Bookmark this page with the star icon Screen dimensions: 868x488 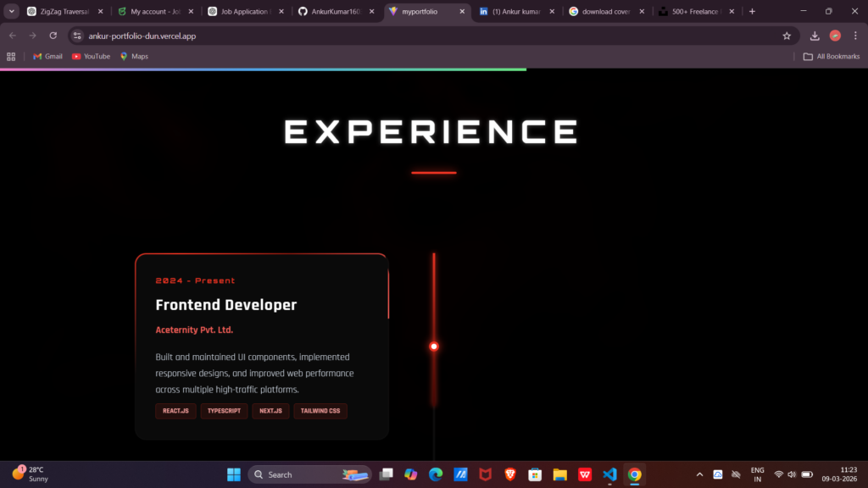click(x=787, y=36)
